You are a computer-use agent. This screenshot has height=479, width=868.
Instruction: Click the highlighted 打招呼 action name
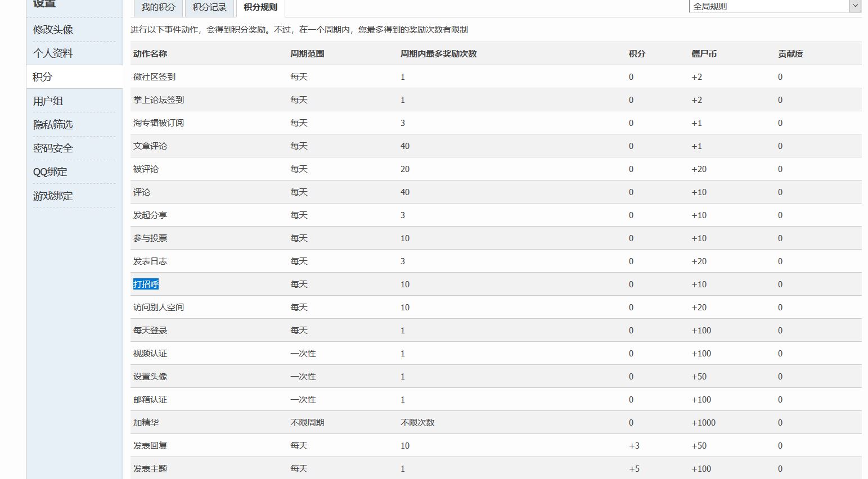146,284
